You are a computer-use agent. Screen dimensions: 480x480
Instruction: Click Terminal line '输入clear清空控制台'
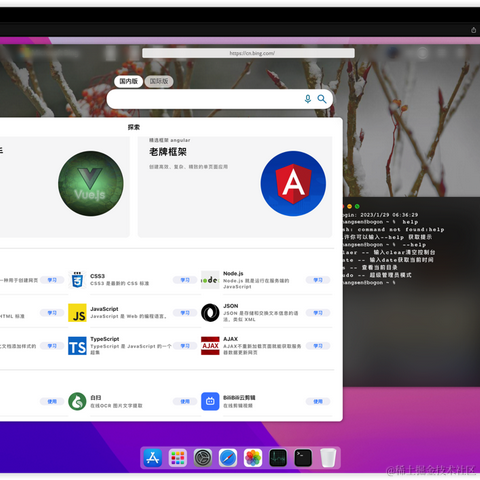tap(404, 252)
